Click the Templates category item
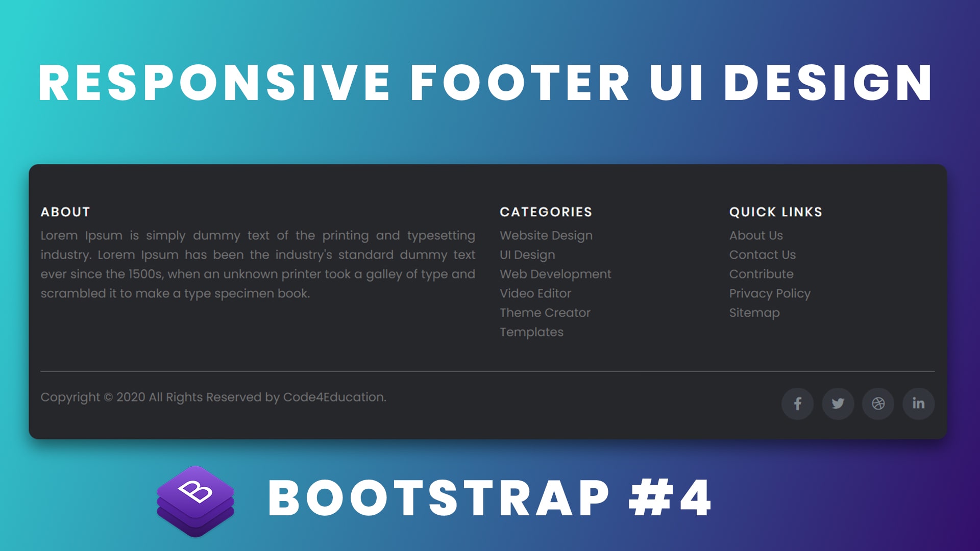This screenshot has width=980, height=551. (x=532, y=331)
